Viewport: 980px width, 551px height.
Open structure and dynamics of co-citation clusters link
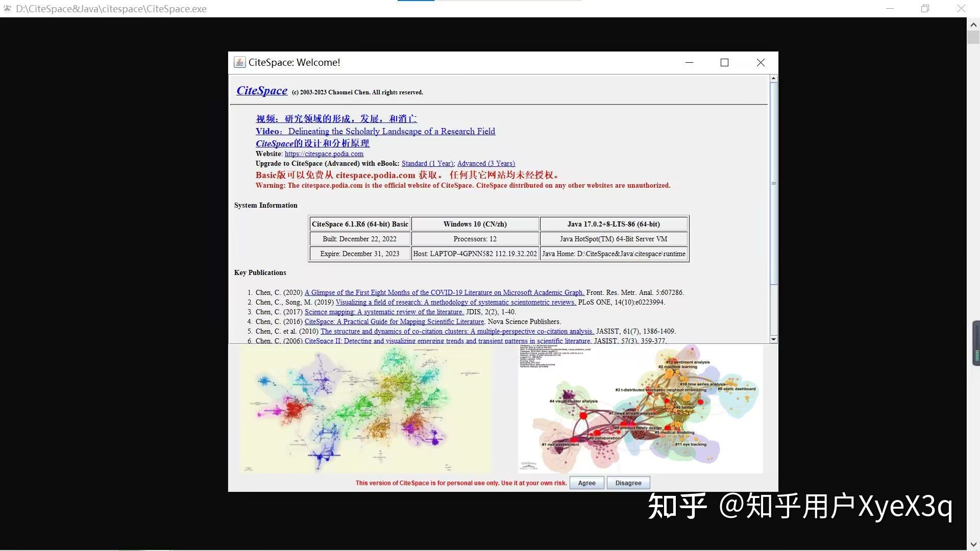click(x=457, y=331)
